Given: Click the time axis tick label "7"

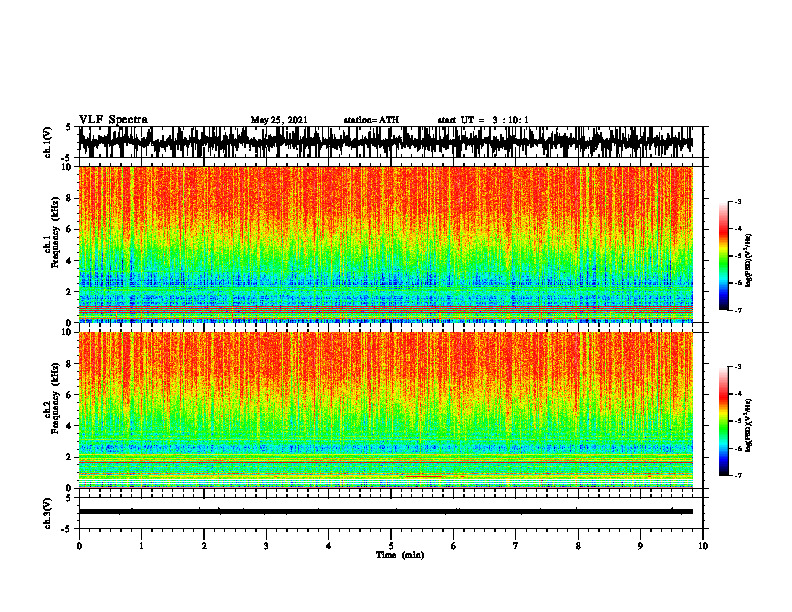Looking at the screenshot, I should (516, 546).
